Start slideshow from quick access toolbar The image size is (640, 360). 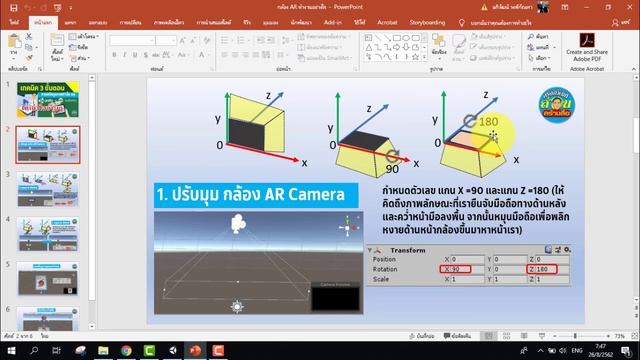pyautogui.click(x=58, y=8)
